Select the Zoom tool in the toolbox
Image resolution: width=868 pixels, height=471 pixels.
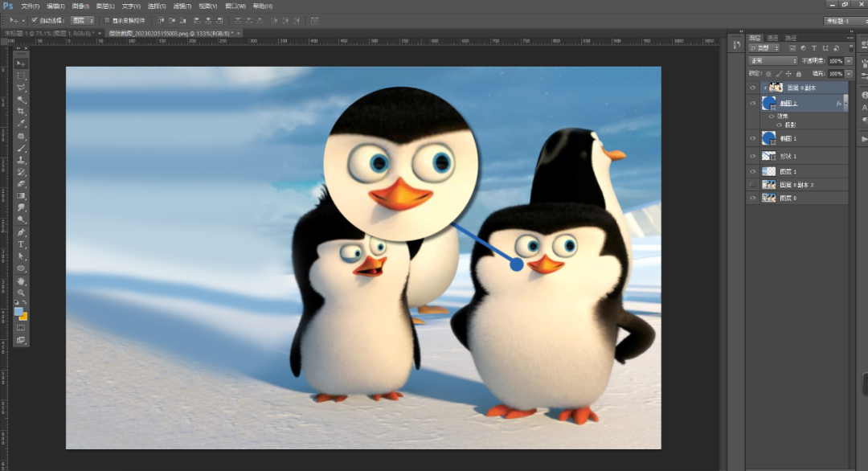pos(21,293)
